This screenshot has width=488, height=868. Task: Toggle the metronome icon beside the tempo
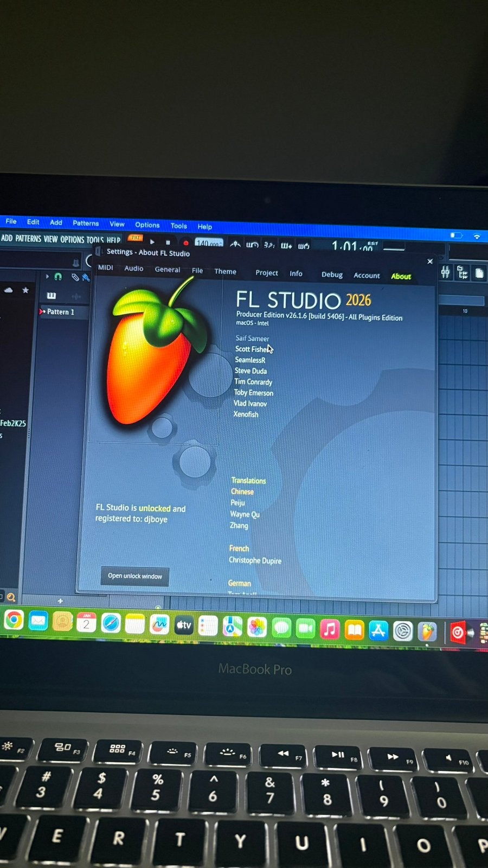point(235,245)
